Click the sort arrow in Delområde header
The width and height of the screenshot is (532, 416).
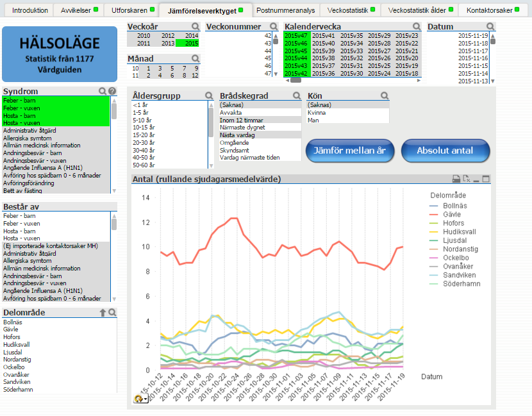103,313
